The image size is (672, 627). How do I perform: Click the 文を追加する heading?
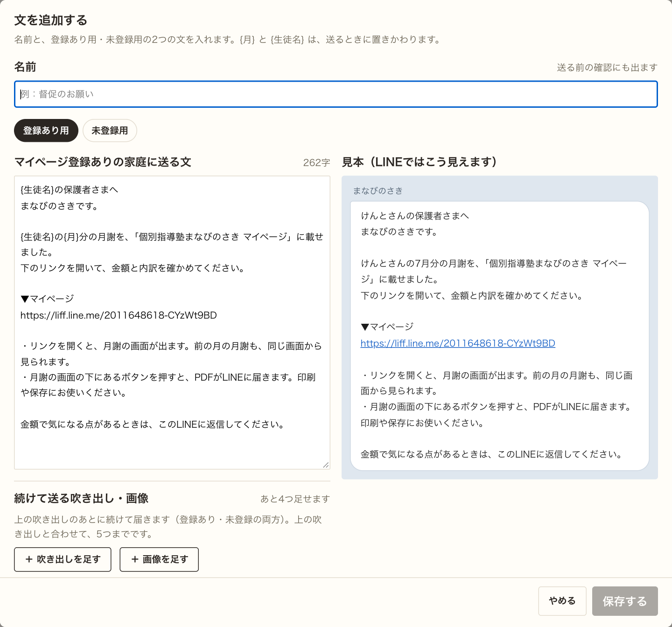click(51, 20)
